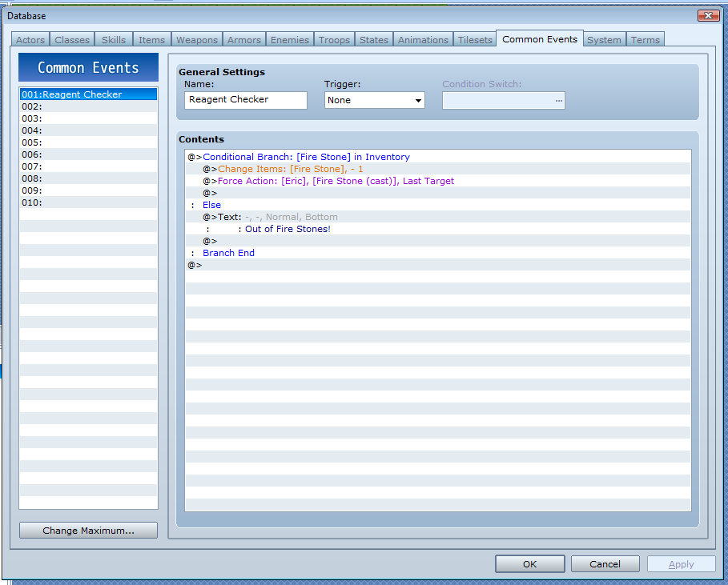The height and width of the screenshot is (585, 728).
Task: Select the Terms tab
Action: click(645, 40)
